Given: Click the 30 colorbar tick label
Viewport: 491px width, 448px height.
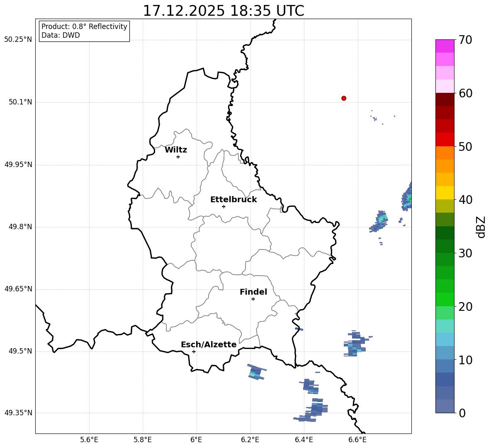Looking at the screenshot, I should pyautogui.click(x=465, y=253).
